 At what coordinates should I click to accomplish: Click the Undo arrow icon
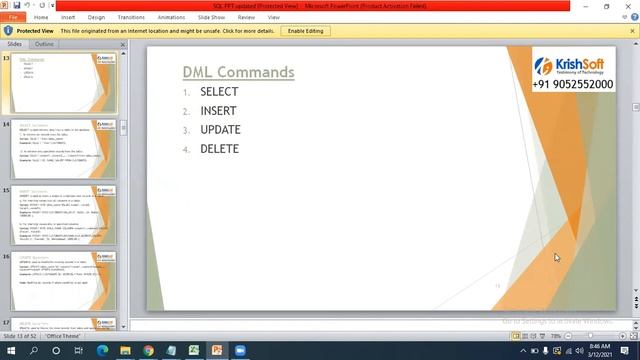click(27, 5)
